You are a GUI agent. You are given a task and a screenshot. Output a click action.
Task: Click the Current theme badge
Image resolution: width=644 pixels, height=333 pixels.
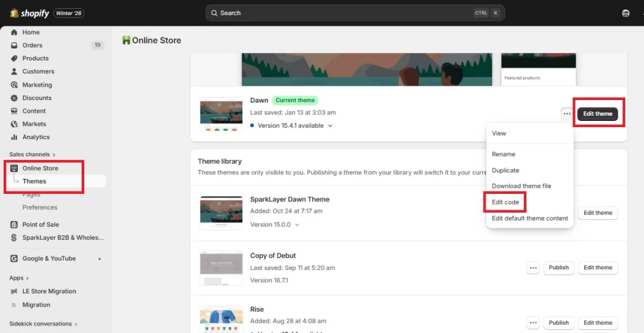tap(295, 100)
